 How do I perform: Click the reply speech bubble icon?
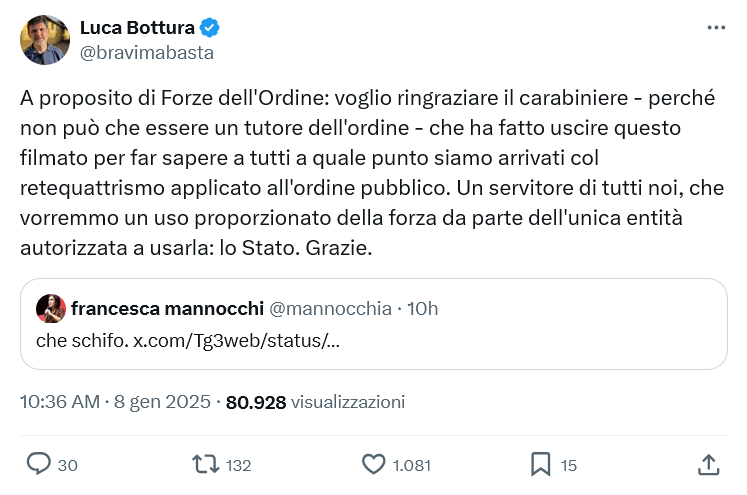click(x=39, y=464)
